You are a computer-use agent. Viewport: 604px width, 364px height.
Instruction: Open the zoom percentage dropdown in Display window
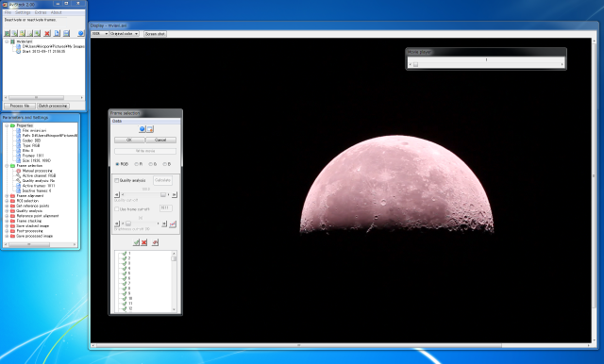pyautogui.click(x=100, y=34)
